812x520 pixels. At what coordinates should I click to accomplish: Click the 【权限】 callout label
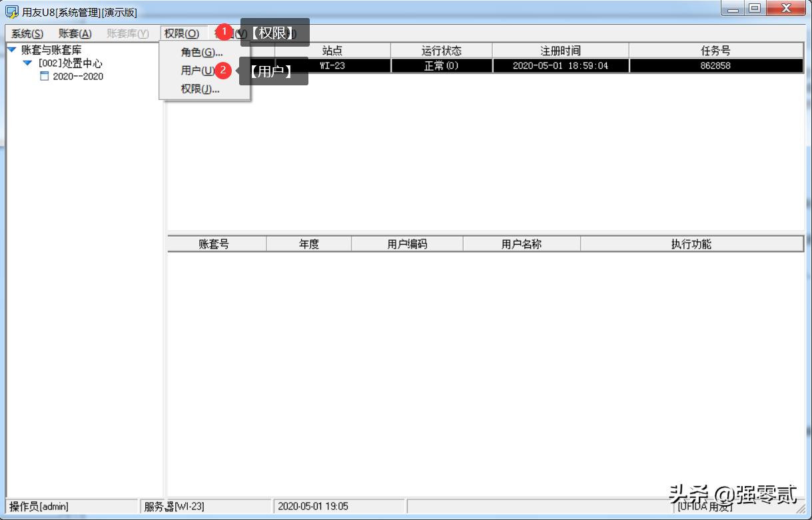[274, 31]
